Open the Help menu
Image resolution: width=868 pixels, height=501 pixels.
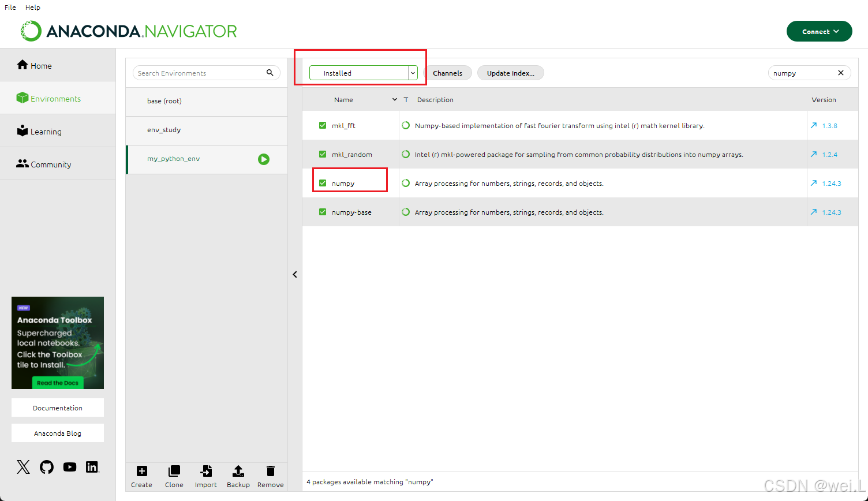pos(33,8)
